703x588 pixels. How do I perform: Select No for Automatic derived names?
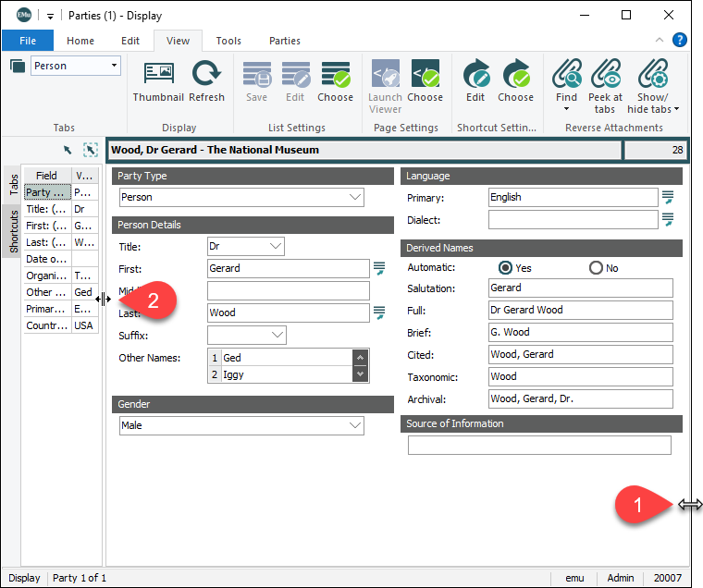tap(596, 268)
